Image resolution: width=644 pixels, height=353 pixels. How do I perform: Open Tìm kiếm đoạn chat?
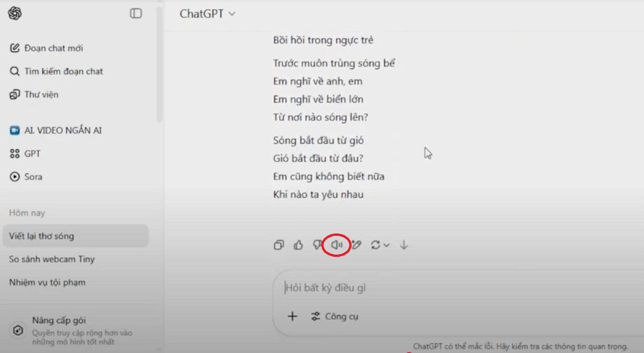(57, 71)
